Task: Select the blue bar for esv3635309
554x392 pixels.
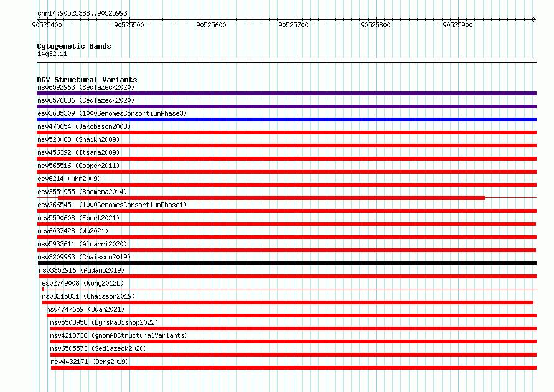Action: point(286,119)
